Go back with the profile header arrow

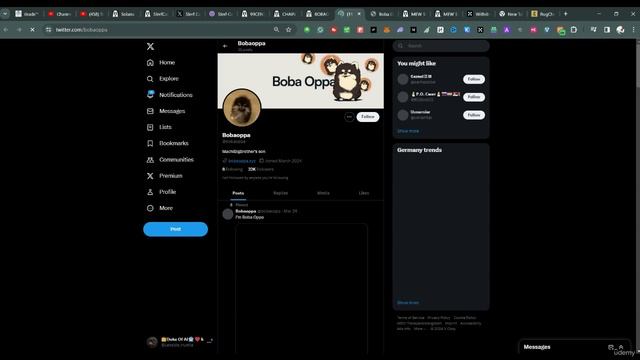(225, 46)
